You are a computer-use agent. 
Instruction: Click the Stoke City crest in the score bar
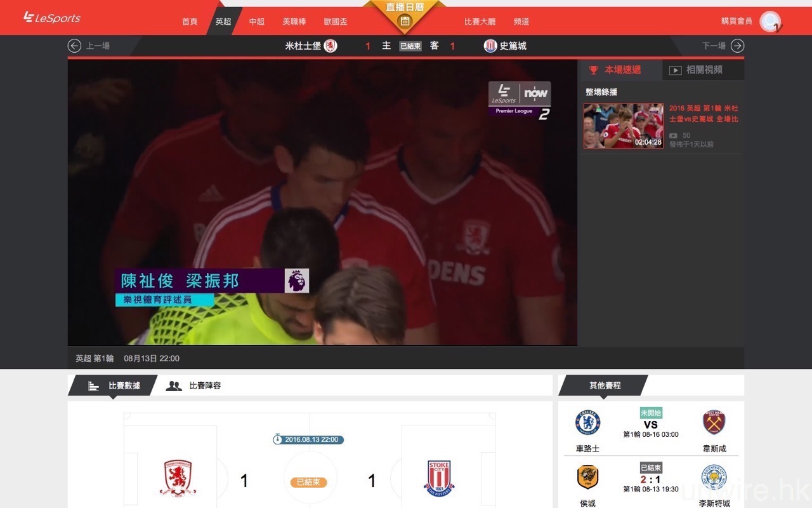tap(490, 46)
